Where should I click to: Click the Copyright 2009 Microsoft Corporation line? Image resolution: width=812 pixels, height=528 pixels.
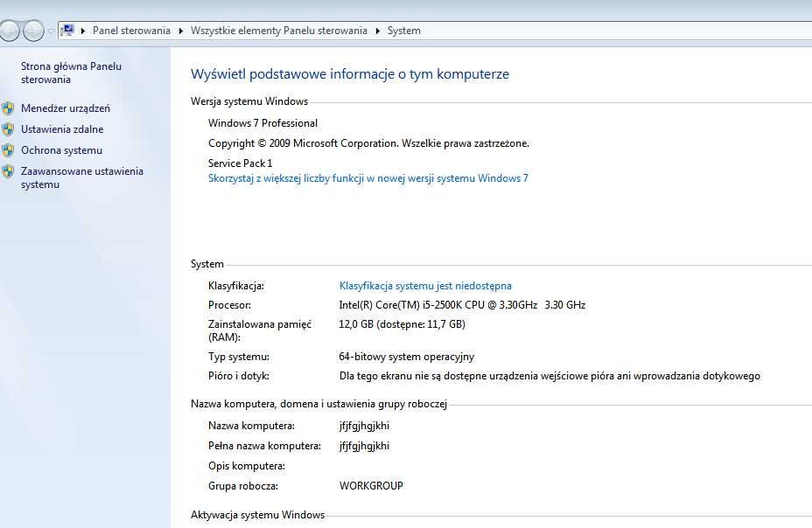pos(368,143)
